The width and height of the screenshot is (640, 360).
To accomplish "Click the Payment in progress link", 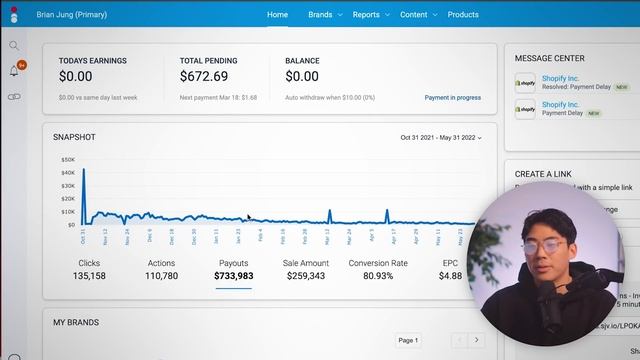I will (x=453, y=98).
